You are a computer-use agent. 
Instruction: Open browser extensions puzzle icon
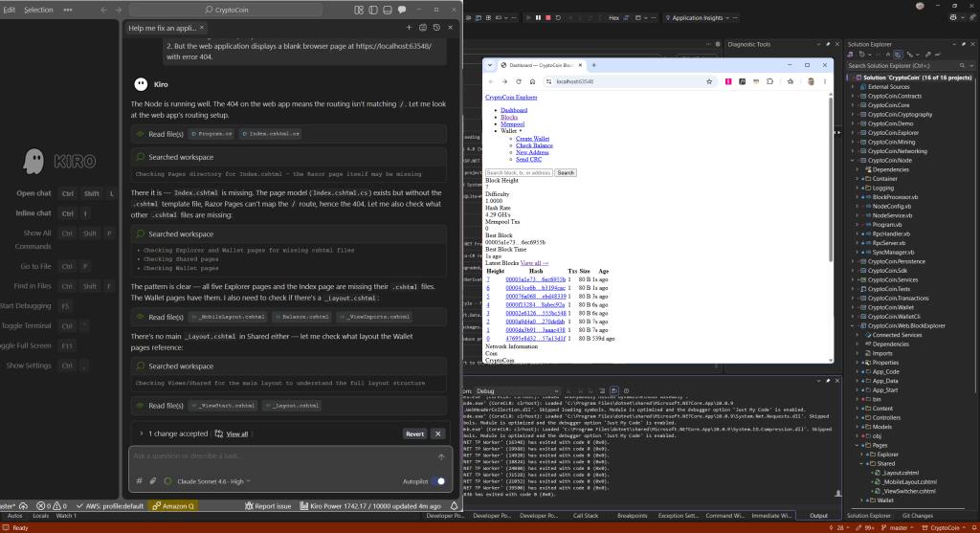click(x=770, y=82)
